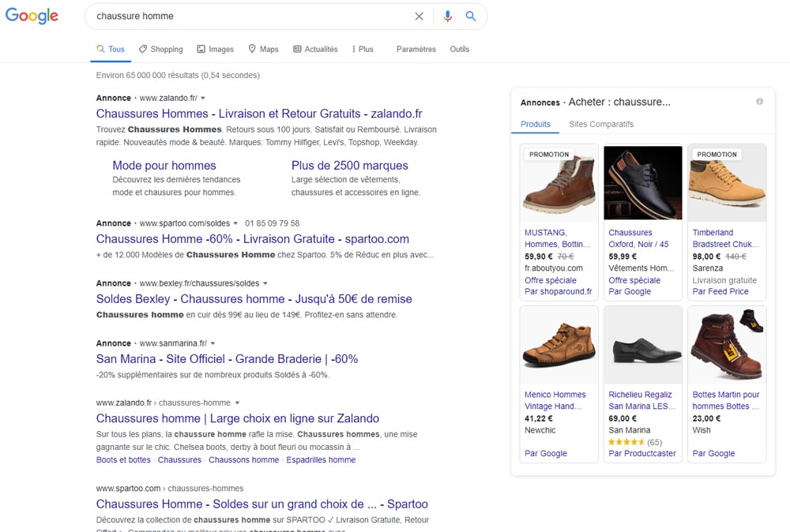Click the PROMOTION badge on Timberland product
The image size is (790, 532).
click(717, 155)
